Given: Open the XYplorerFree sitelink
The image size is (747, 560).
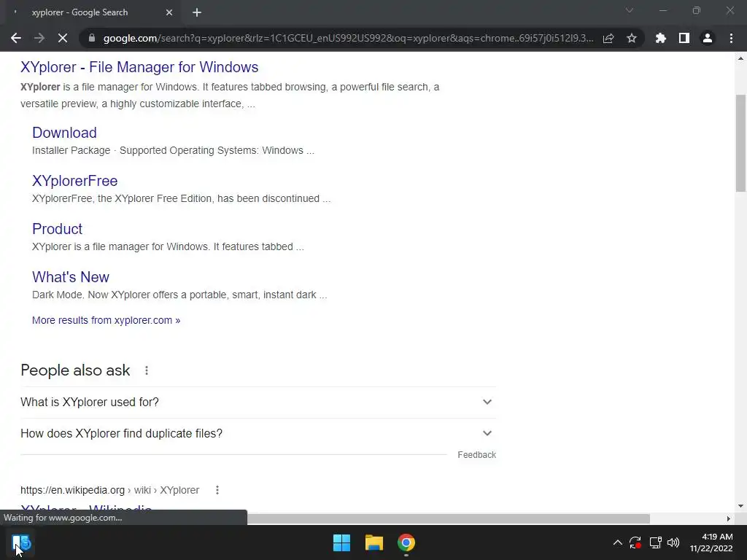Looking at the screenshot, I should pos(75,181).
